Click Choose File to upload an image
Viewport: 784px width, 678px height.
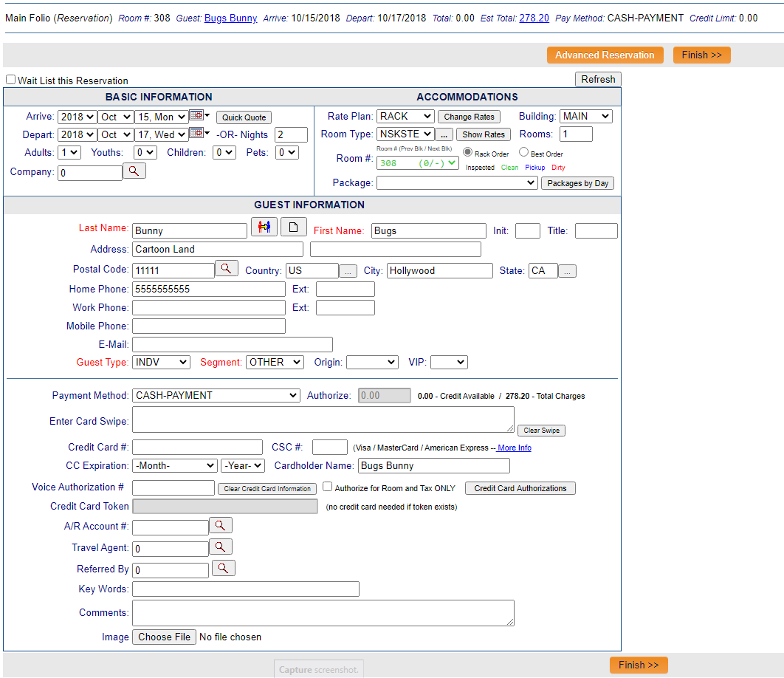click(x=164, y=637)
